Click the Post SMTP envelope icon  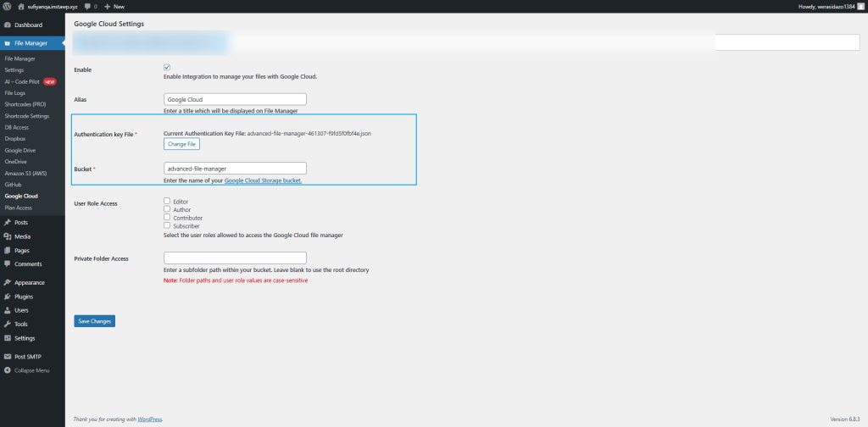pyautogui.click(x=8, y=357)
